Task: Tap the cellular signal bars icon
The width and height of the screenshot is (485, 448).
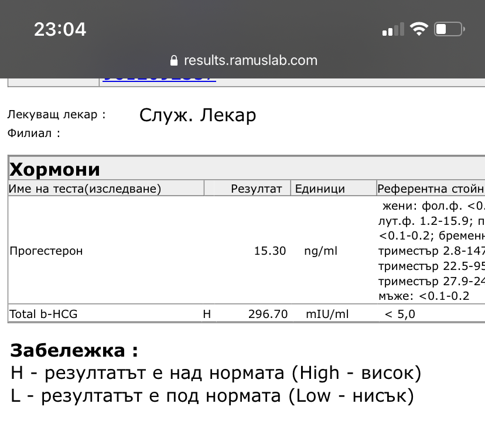Action: 393,29
